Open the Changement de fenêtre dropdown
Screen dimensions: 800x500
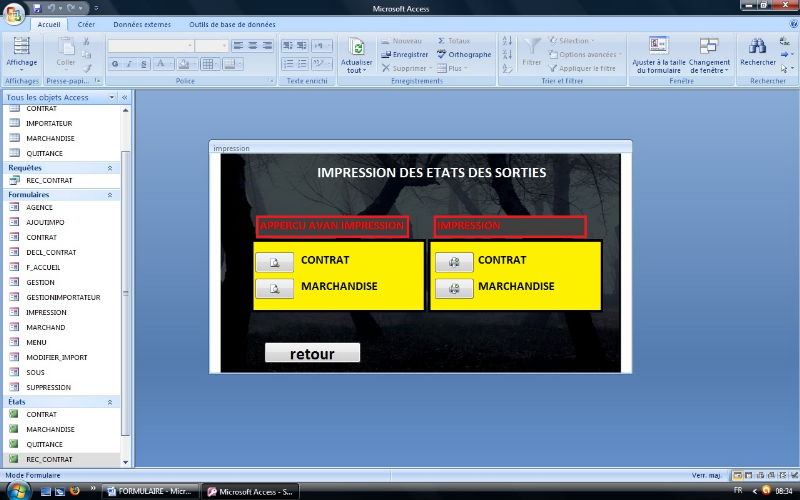pyautogui.click(x=709, y=70)
